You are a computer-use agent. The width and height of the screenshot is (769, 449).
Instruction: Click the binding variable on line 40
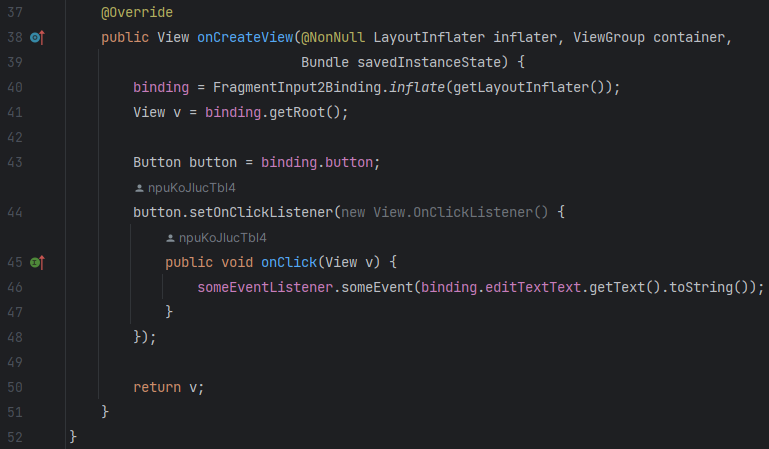161,87
